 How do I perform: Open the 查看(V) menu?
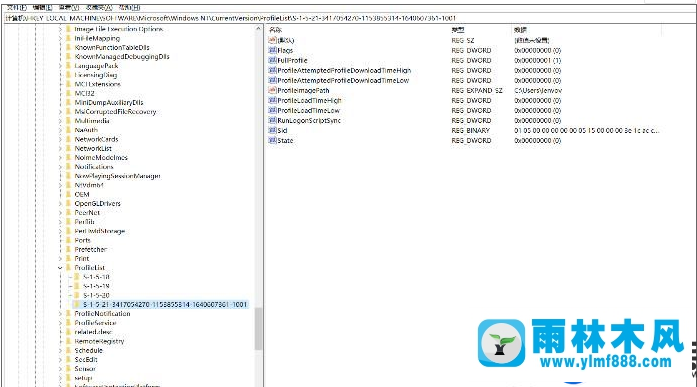point(68,8)
